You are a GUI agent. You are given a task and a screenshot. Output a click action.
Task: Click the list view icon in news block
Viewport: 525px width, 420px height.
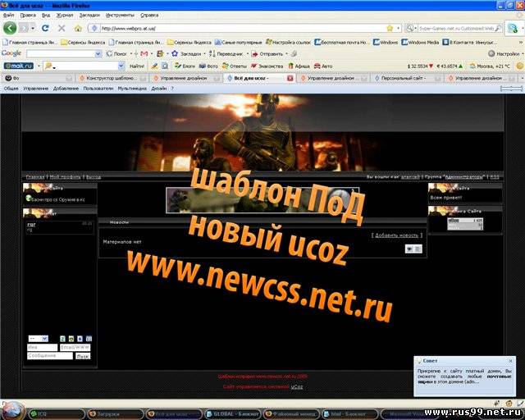click(418, 249)
